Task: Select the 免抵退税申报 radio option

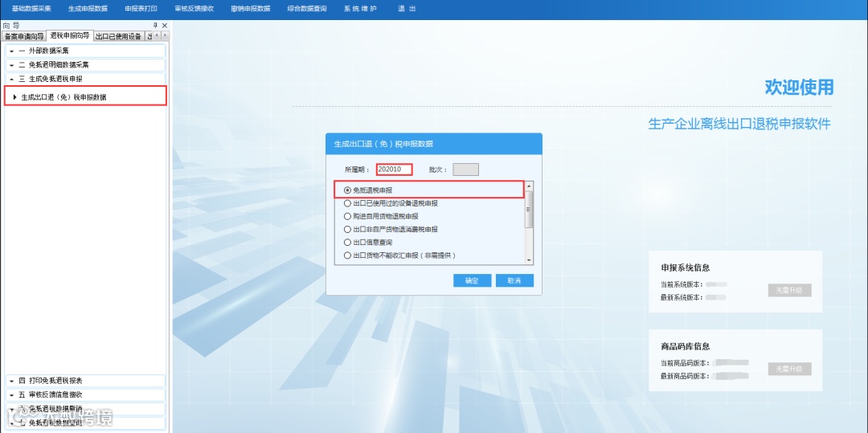Action: coord(369,190)
